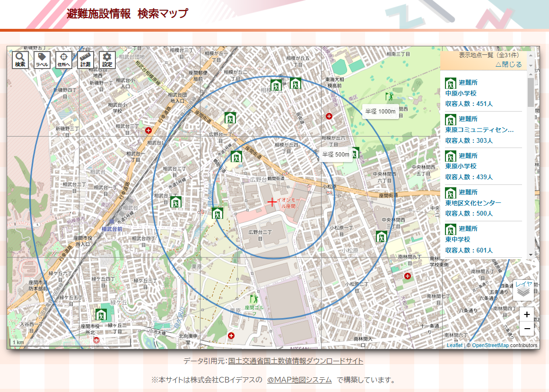
Task: Select the 住所へ address locator tool
Action: tap(64, 60)
